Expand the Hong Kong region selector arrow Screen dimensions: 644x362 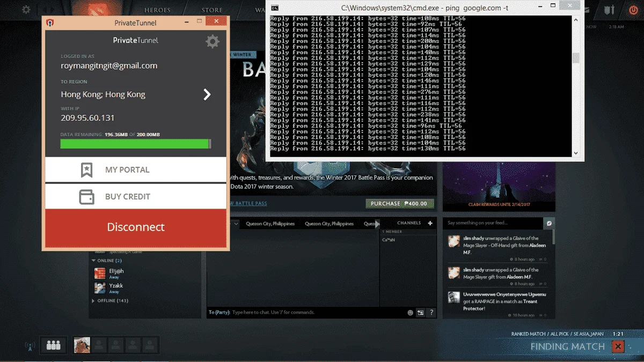207,95
